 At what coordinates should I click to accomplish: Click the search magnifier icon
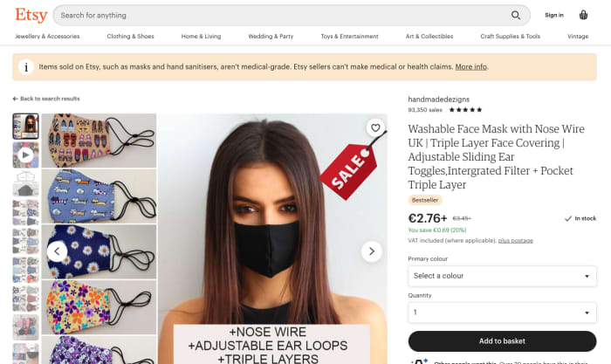[x=516, y=15]
